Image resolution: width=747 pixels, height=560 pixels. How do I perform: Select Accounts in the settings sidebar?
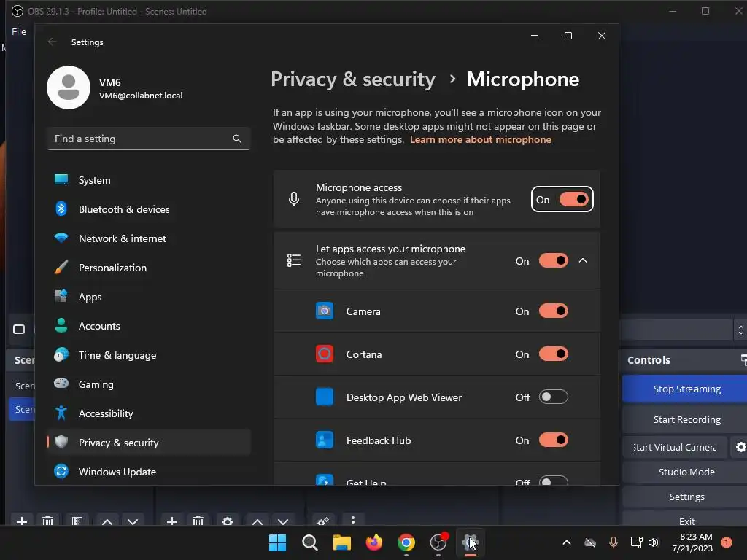point(149,326)
